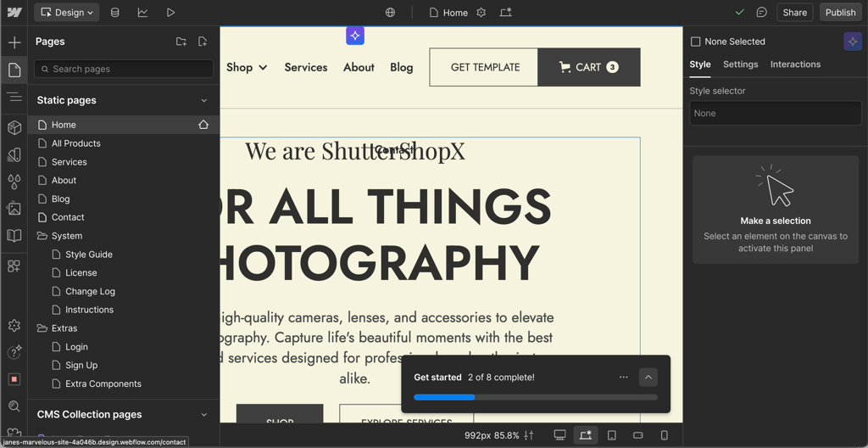Open the Help question mark icon
The width and height of the screenshot is (868, 448).
[14, 352]
